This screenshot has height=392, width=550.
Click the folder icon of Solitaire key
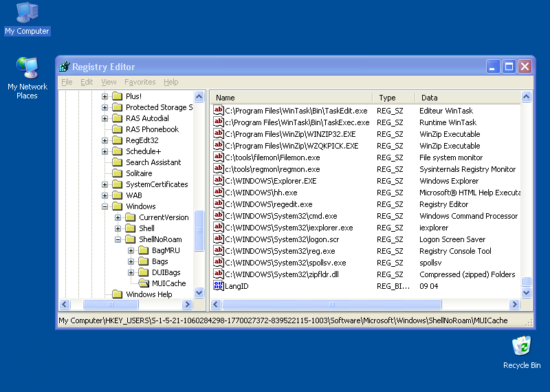[117, 173]
